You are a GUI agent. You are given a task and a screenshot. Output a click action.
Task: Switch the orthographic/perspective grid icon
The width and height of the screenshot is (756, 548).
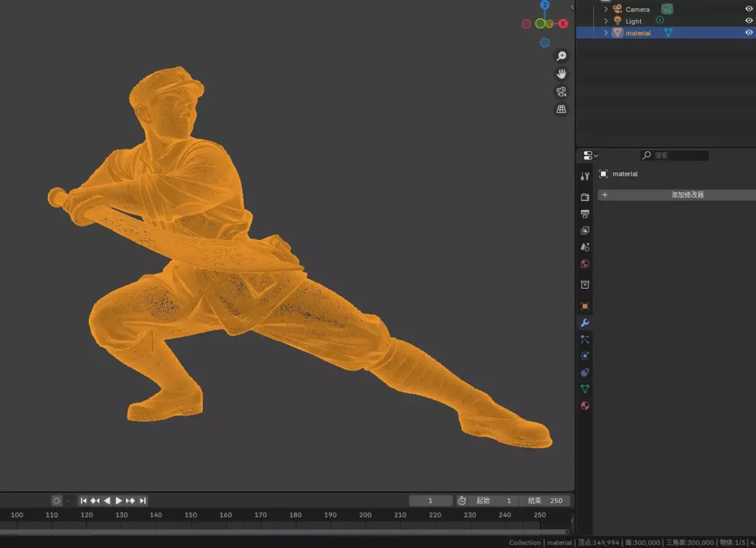click(561, 109)
